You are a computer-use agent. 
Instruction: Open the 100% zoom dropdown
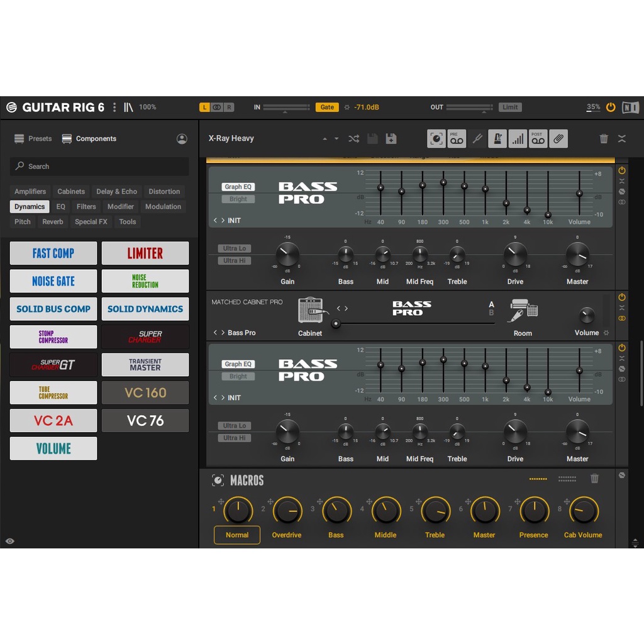click(x=147, y=107)
